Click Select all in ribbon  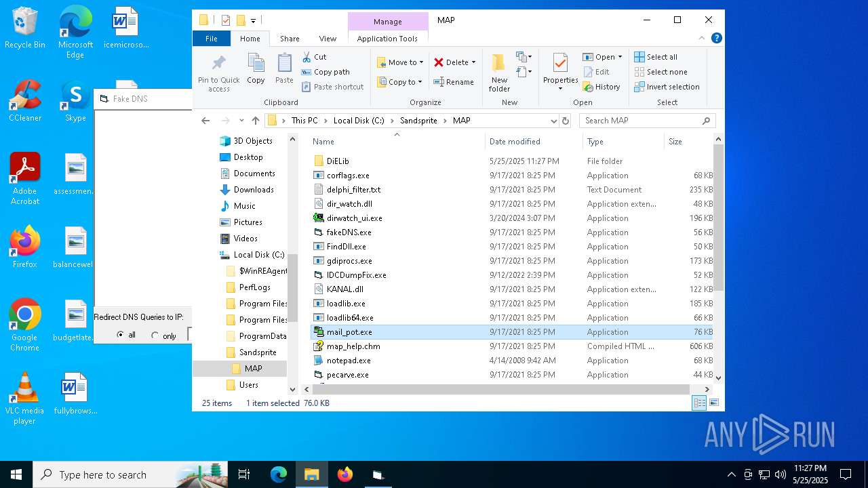click(656, 57)
